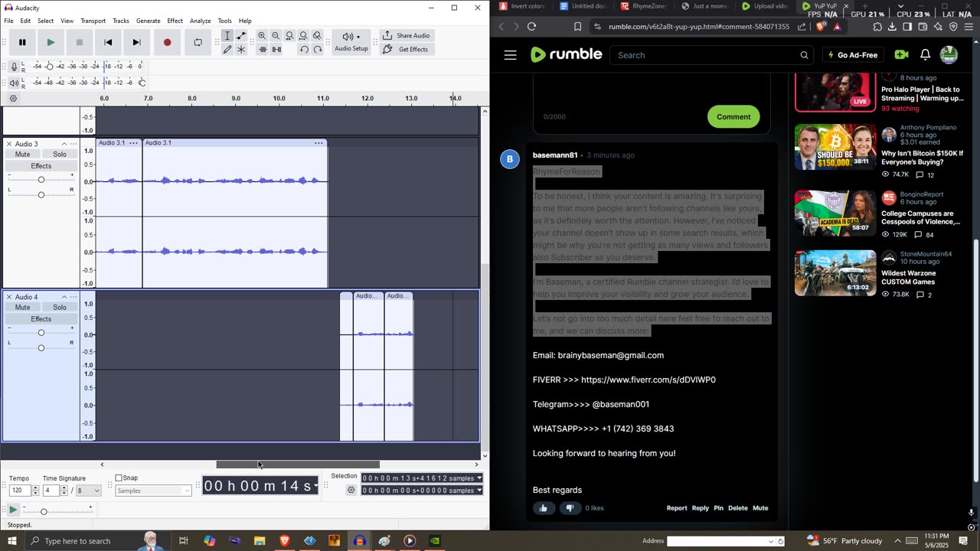Enable the Snap checkbox
Image resolution: width=980 pixels, height=551 pixels.
pos(119,478)
